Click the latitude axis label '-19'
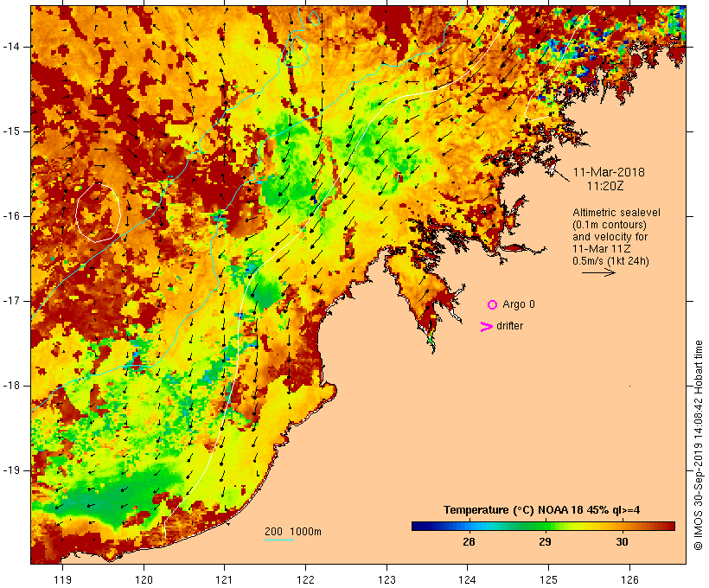 11,470
